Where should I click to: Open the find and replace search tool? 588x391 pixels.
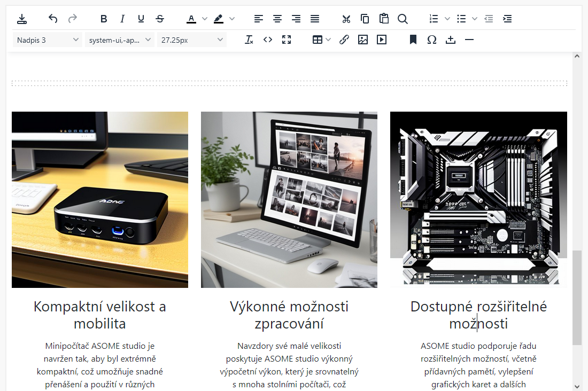403,19
